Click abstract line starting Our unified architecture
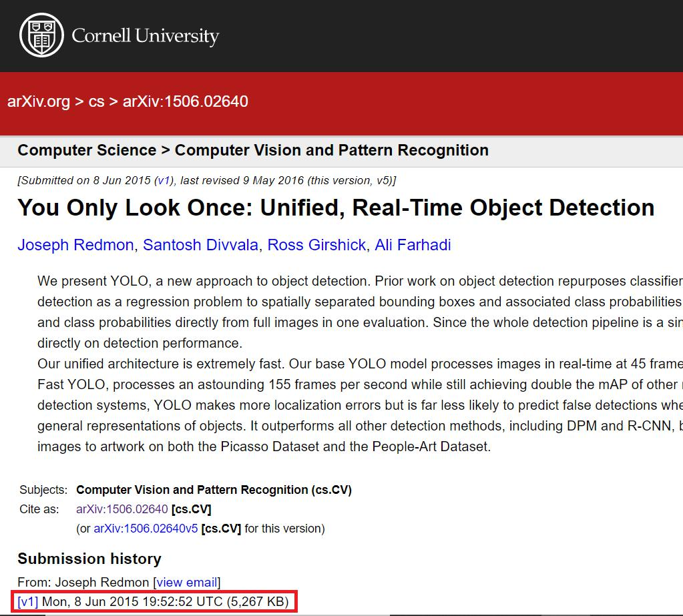Screen dimensions: 683x616 tap(360, 364)
